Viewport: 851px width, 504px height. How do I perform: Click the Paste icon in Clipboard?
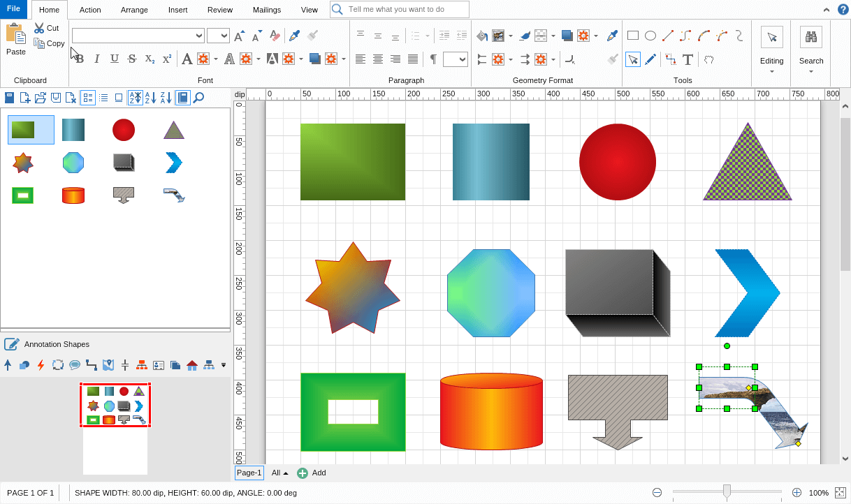[x=16, y=34]
